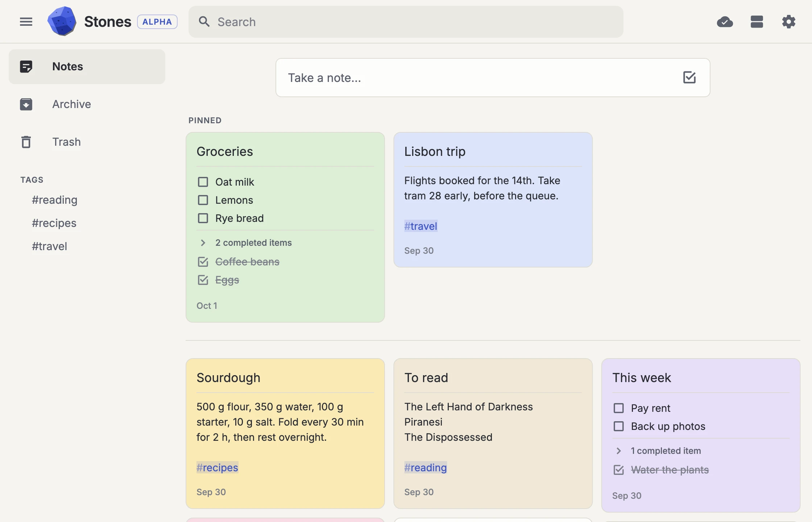Open the This week note title
Image resolution: width=812 pixels, height=522 pixels.
[642, 378]
